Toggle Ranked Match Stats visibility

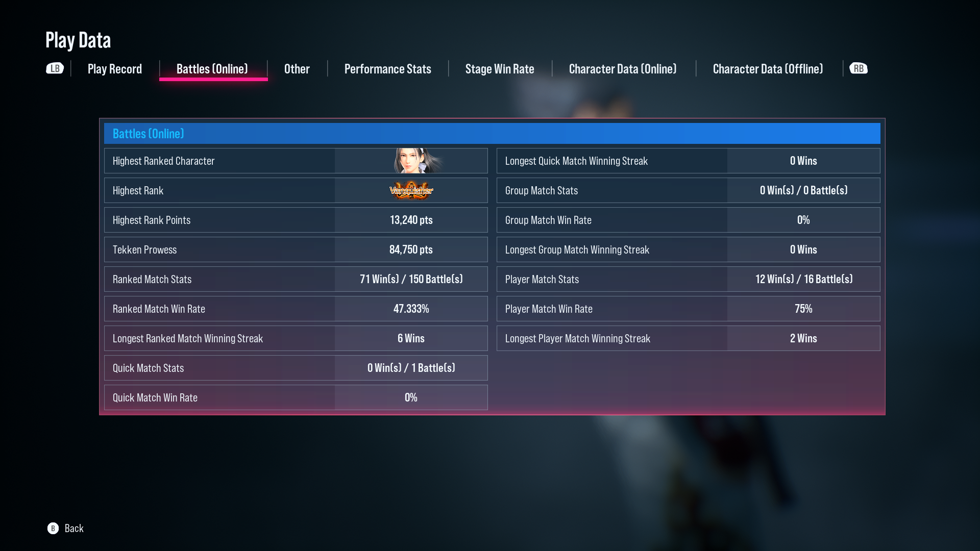pyautogui.click(x=296, y=279)
